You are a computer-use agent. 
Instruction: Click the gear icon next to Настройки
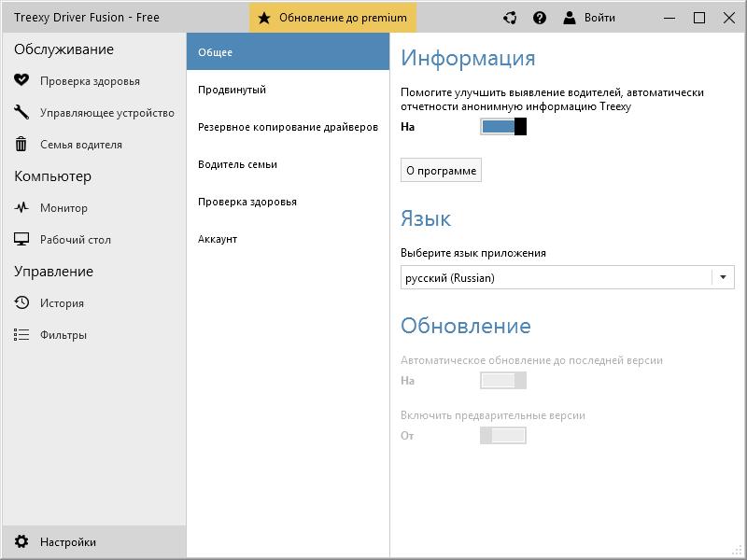click(x=21, y=541)
